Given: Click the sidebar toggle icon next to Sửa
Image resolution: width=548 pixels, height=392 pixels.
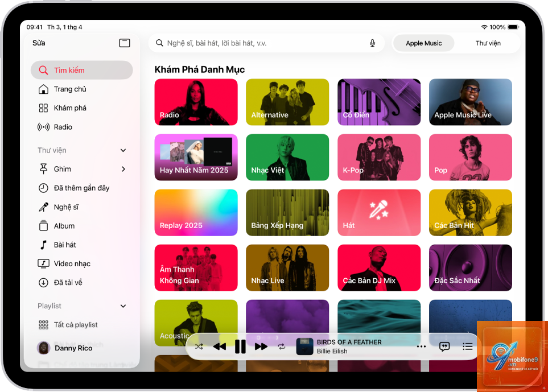Looking at the screenshot, I should pos(125,43).
